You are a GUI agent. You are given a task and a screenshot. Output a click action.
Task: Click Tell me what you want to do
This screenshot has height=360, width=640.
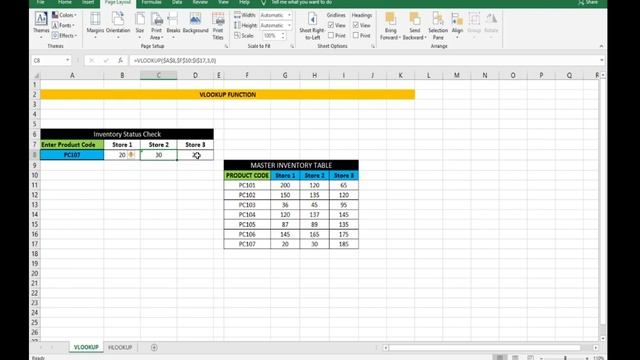[x=301, y=2]
